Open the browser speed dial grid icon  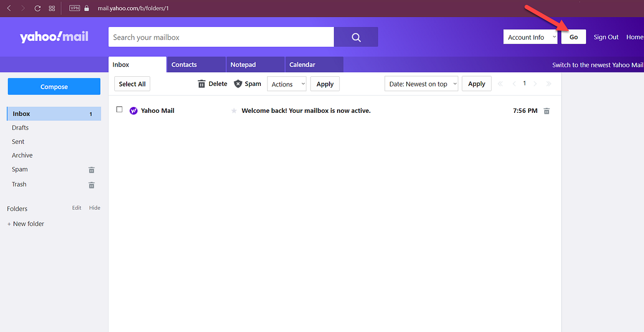pyautogui.click(x=52, y=9)
